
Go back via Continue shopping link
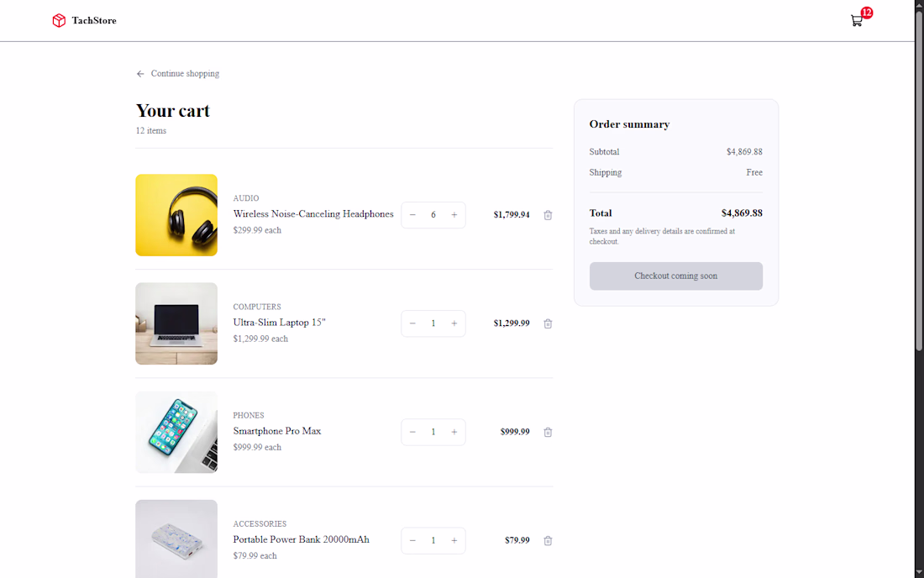click(x=177, y=74)
